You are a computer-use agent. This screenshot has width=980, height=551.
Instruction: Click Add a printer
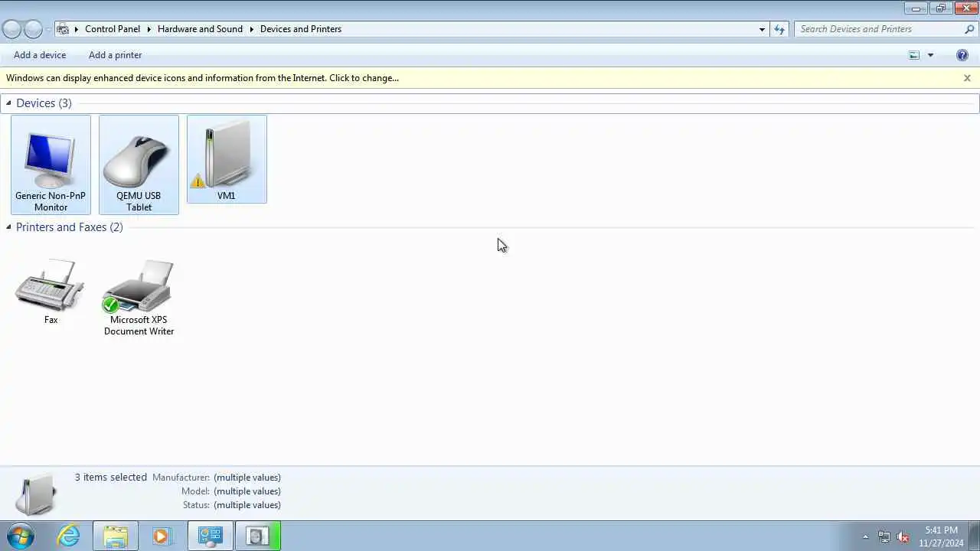[x=115, y=55]
